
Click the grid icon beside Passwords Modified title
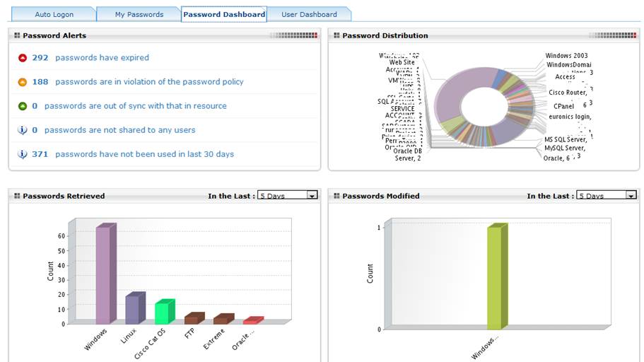[x=336, y=196]
